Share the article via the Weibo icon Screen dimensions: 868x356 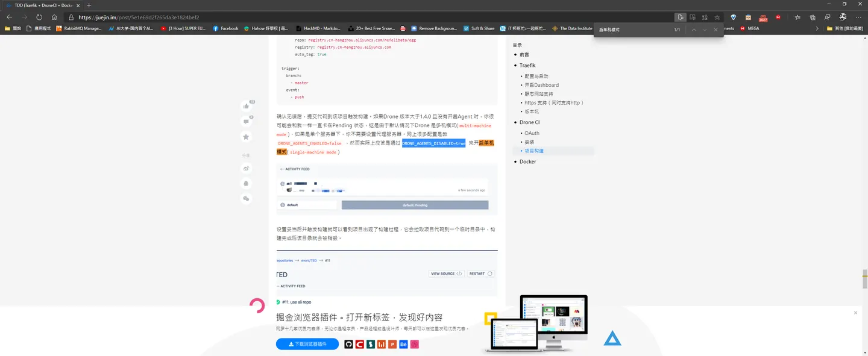pos(246,167)
